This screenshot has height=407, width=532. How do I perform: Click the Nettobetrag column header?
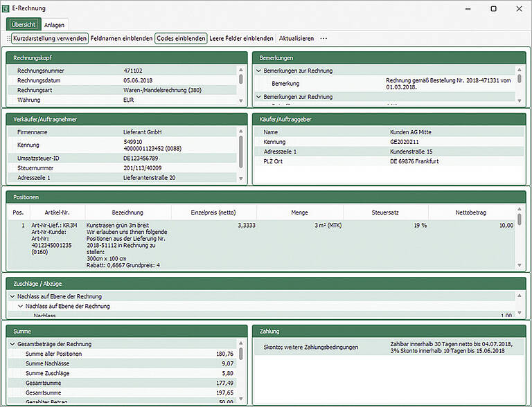click(x=475, y=212)
